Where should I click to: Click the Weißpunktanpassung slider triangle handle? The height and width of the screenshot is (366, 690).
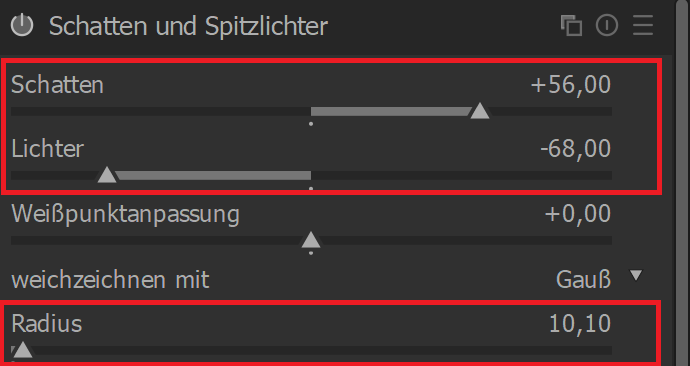311,240
